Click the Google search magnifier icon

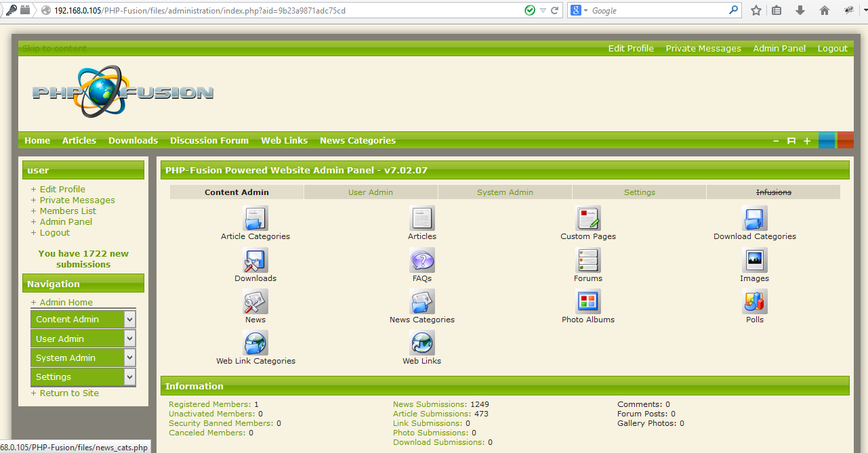tap(734, 10)
